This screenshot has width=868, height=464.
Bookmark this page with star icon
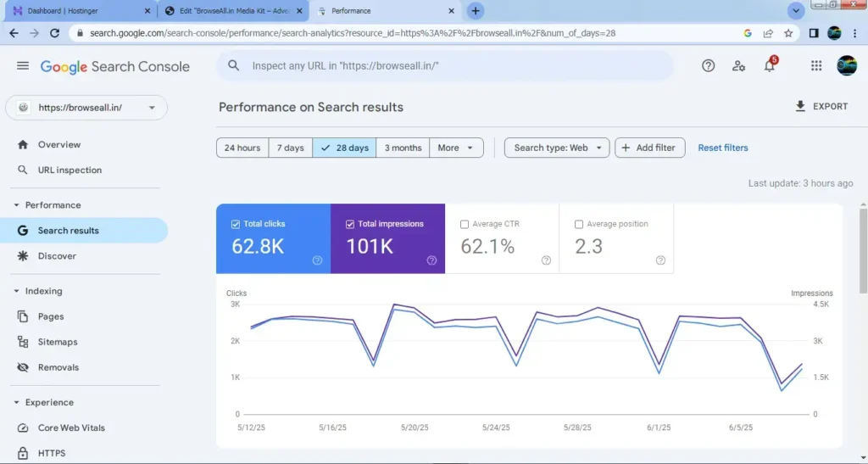coord(788,33)
